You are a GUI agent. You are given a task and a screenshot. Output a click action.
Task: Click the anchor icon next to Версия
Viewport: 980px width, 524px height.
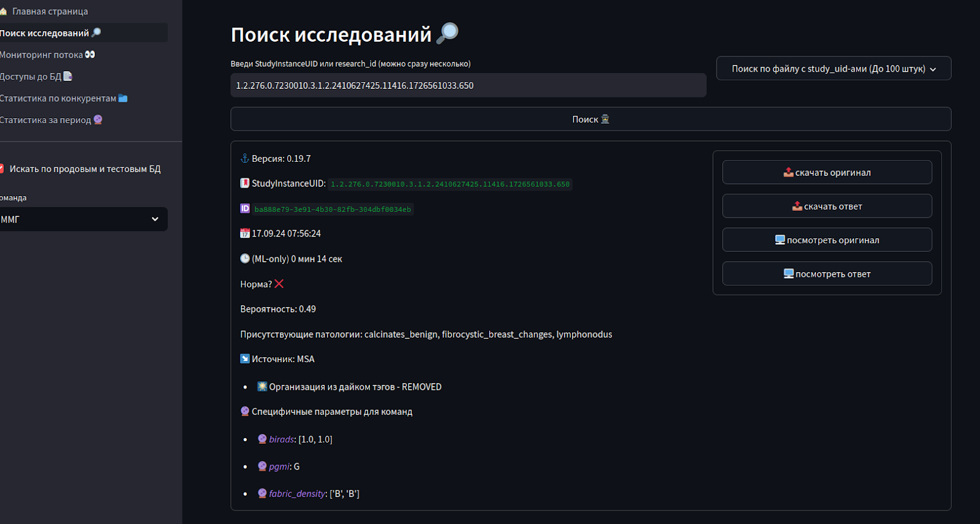click(x=245, y=159)
